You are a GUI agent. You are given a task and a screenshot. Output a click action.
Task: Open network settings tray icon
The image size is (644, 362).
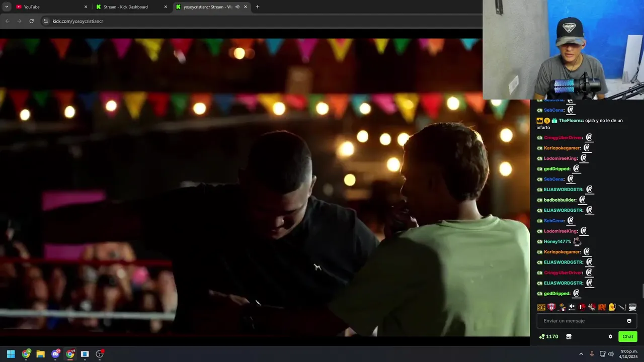[602, 354]
